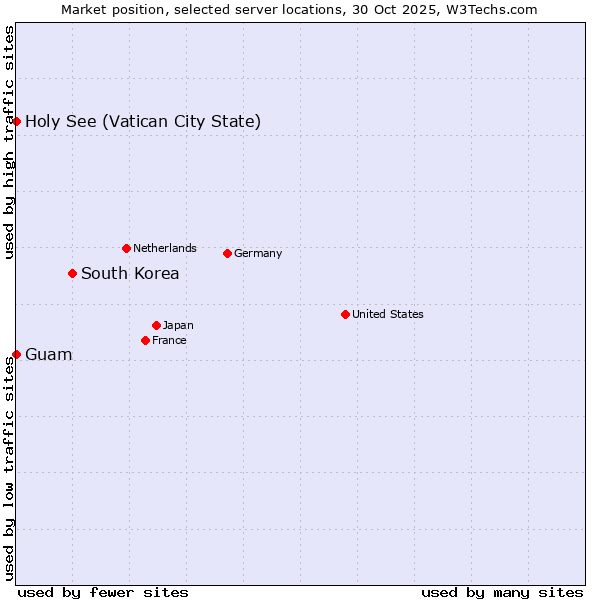Viewport: 600px width, 600px height.
Task: Click the United States text label
Action: pos(387,314)
